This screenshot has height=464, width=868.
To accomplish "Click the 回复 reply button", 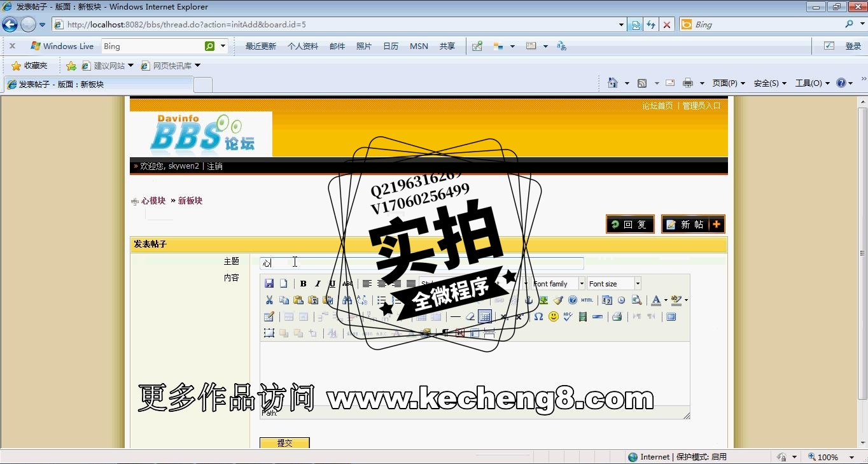I will tap(630, 224).
